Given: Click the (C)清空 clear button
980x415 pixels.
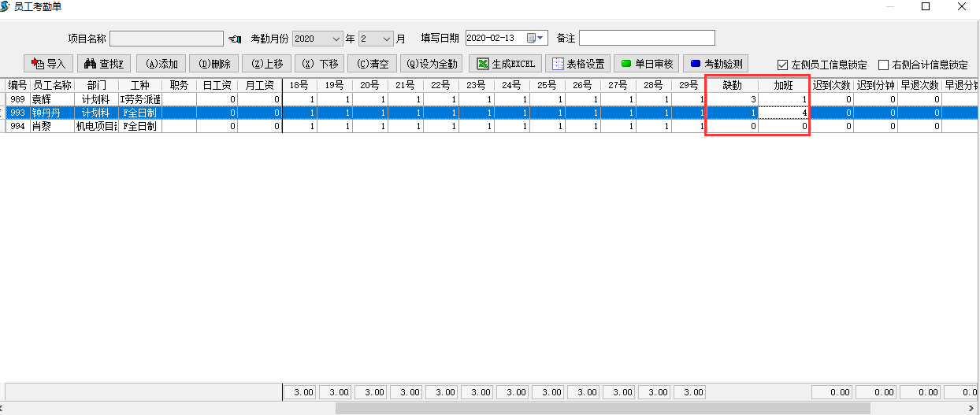Looking at the screenshot, I should [x=372, y=64].
